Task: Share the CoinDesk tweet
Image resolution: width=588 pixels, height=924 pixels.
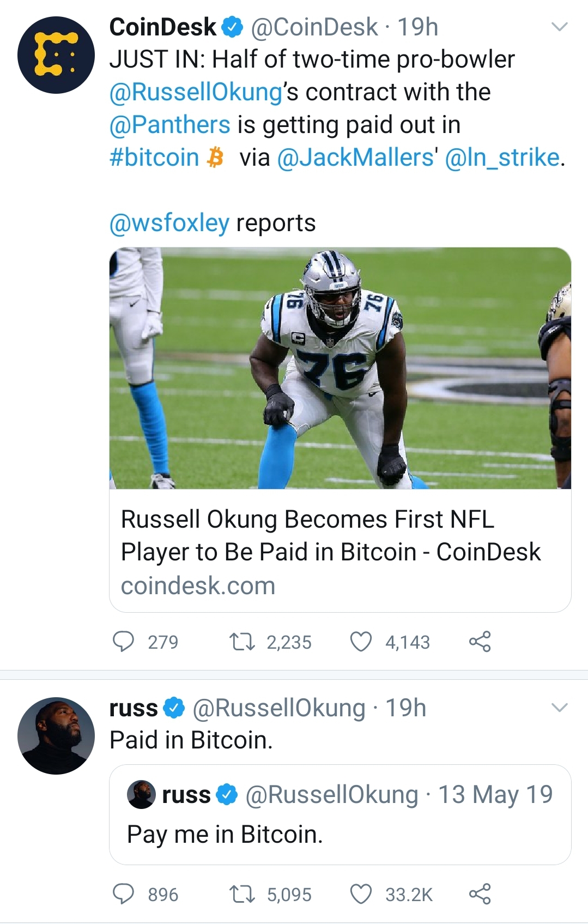Action: click(x=480, y=642)
